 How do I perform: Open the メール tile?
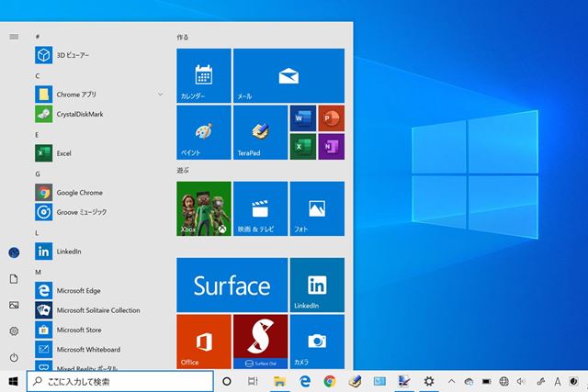point(288,75)
